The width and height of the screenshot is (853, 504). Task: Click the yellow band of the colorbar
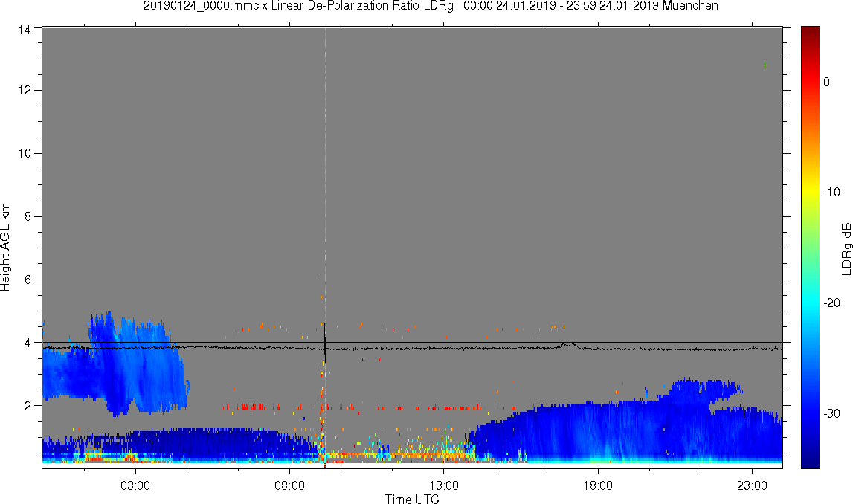point(810,190)
